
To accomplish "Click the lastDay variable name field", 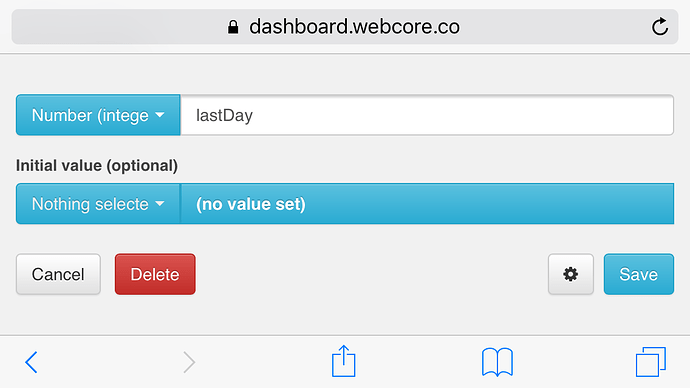I will tap(427, 115).
